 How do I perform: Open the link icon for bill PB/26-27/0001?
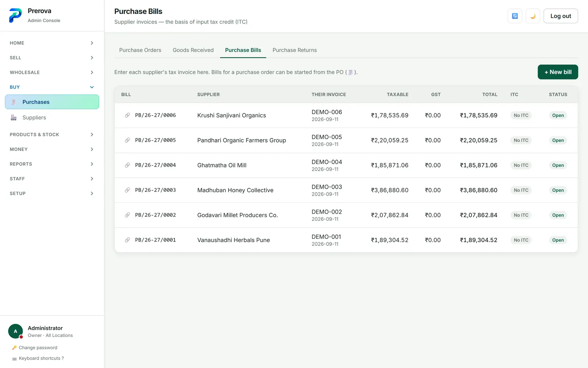click(x=128, y=240)
